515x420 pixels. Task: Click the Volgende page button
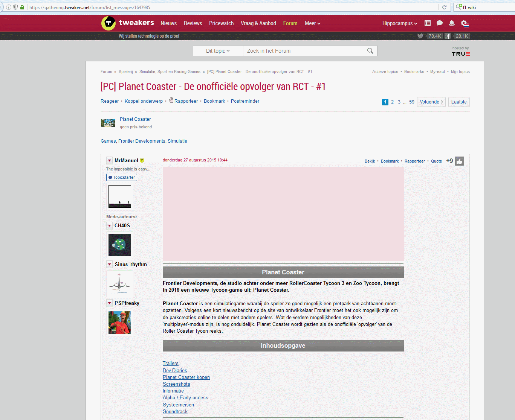click(431, 102)
